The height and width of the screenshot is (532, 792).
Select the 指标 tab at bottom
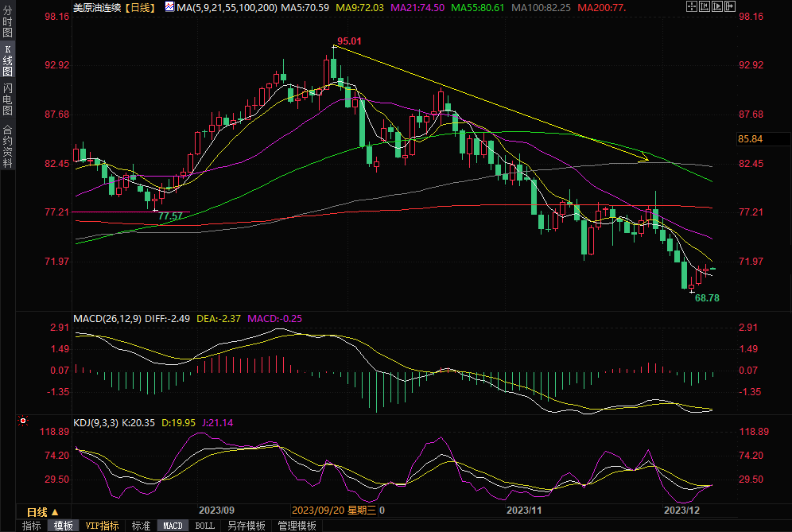coord(32,526)
